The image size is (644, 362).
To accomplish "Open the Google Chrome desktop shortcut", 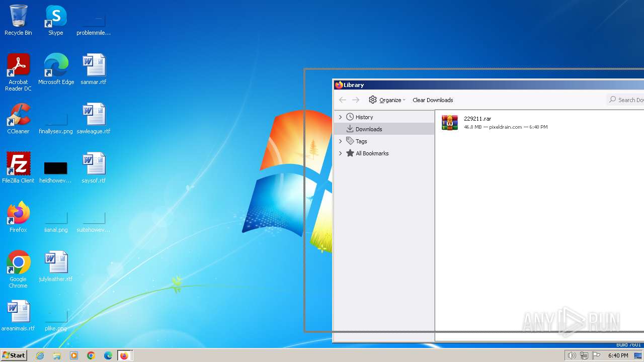I will click(x=18, y=269).
